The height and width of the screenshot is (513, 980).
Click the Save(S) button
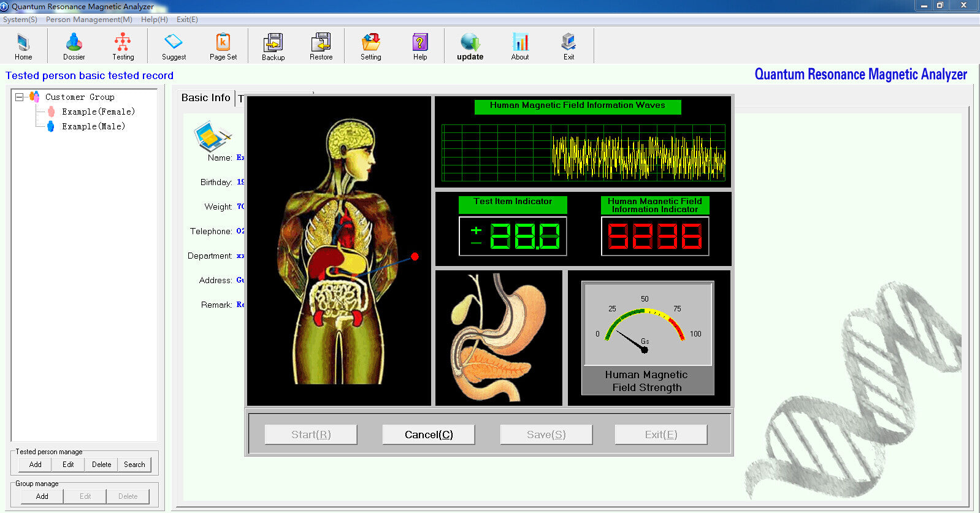click(546, 435)
